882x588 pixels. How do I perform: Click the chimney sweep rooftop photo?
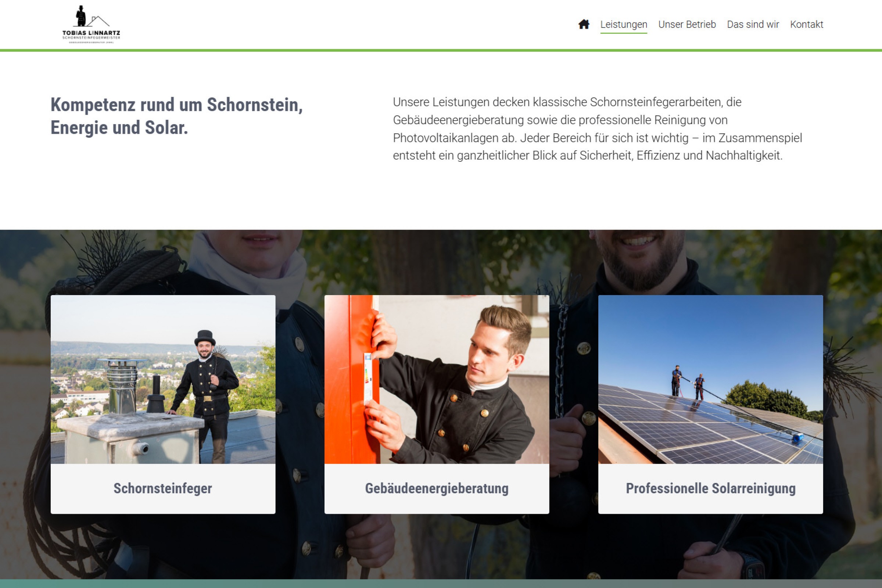(163, 379)
